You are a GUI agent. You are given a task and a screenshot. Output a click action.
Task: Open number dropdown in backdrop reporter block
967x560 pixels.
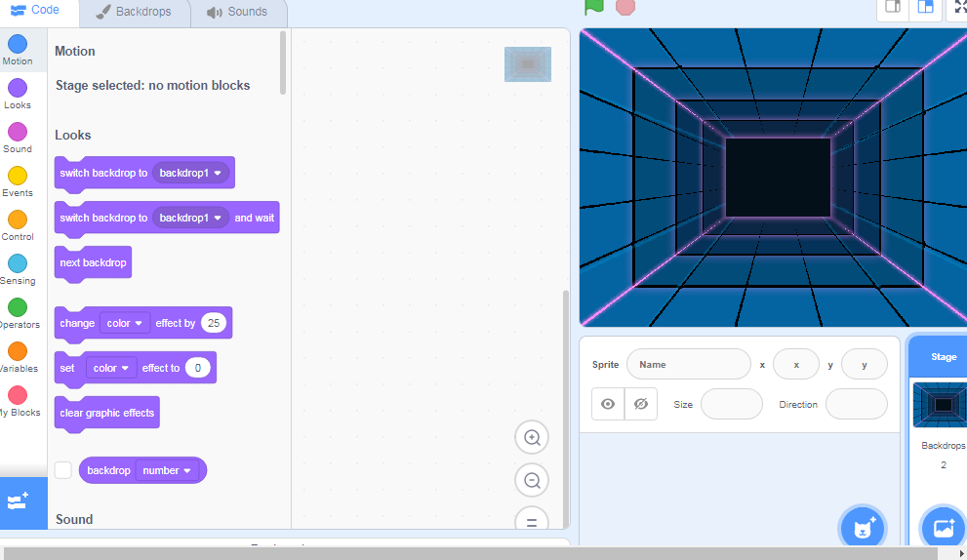(x=167, y=470)
